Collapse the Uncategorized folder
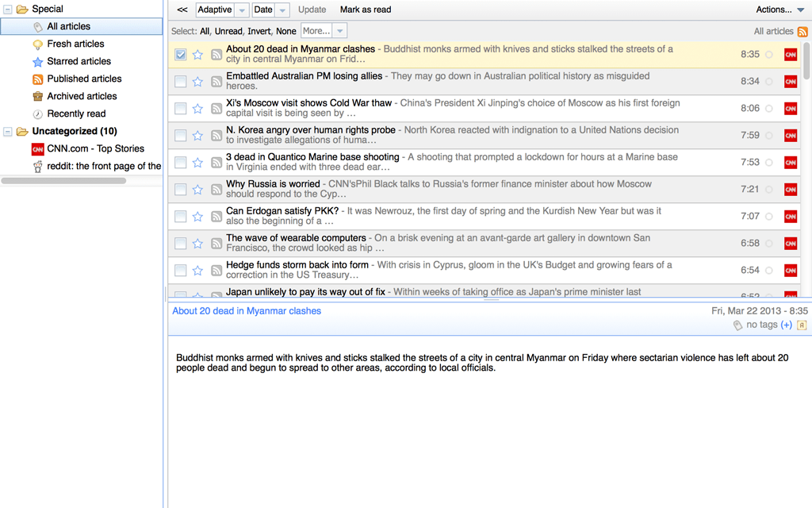Screen dimensions: 812x508 (x=6, y=130)
